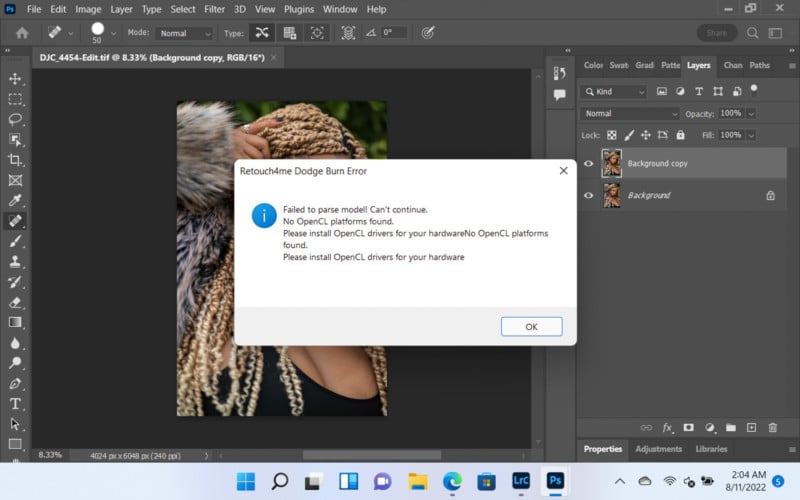Open layer blend mode Normal dropdown

[630, 113]
